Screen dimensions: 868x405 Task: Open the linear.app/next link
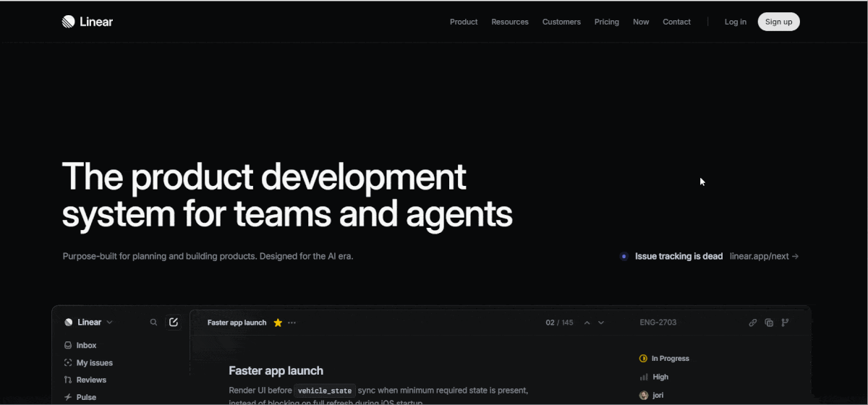[764, 256]
